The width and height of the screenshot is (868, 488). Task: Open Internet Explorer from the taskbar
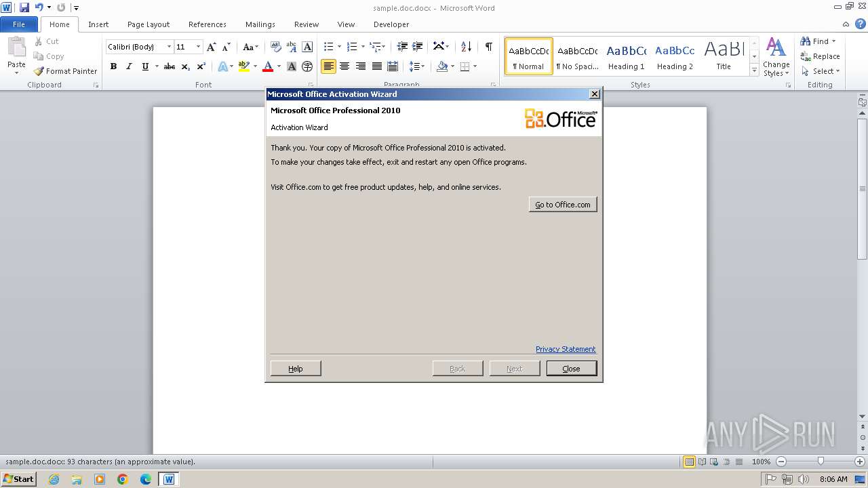[x=54, y=479]
